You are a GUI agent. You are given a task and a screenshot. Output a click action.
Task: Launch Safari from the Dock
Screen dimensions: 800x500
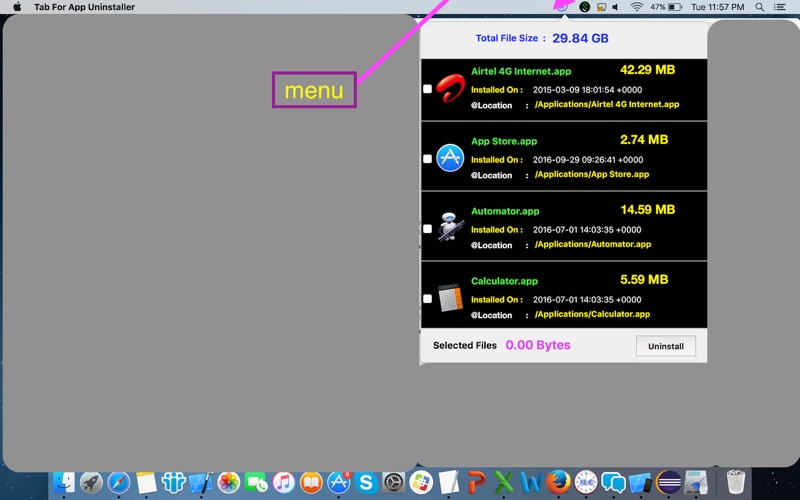click(x=118, y=482)
